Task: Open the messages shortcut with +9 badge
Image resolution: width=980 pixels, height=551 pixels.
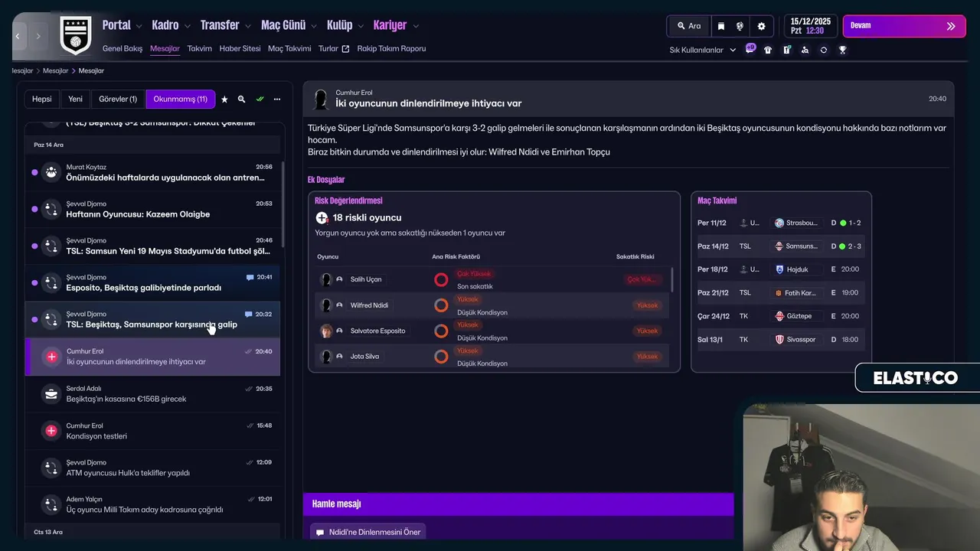Action: coord(750,49)
